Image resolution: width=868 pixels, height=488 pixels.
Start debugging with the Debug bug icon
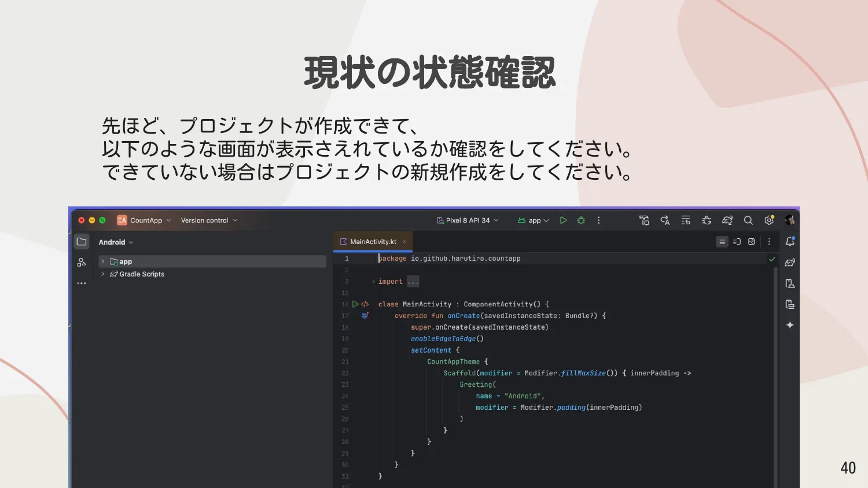pos(581,220)
